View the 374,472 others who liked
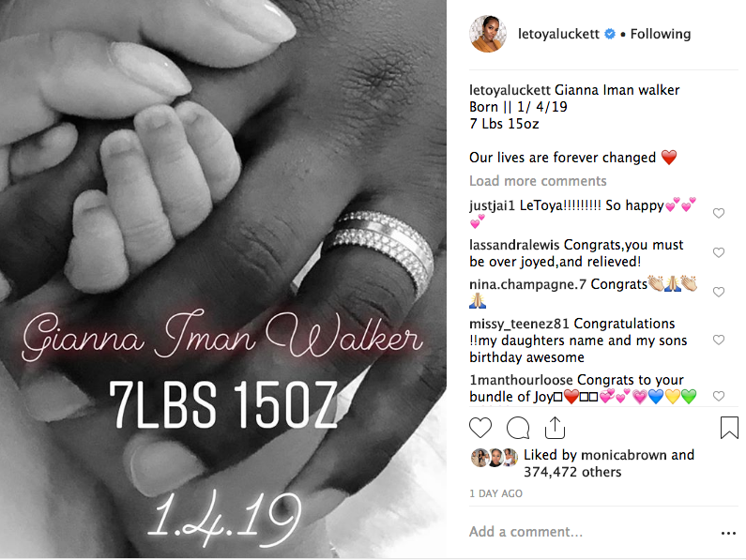 [572, 472]
